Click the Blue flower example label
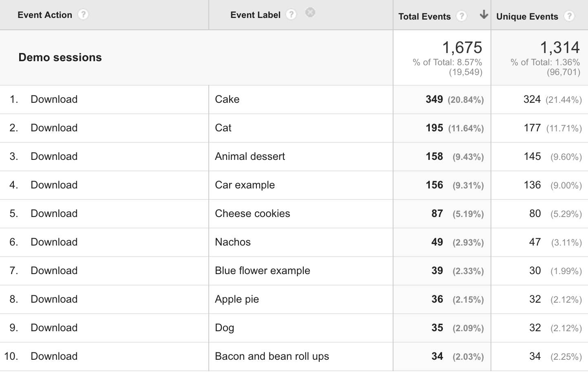 (x=262, y=271)
